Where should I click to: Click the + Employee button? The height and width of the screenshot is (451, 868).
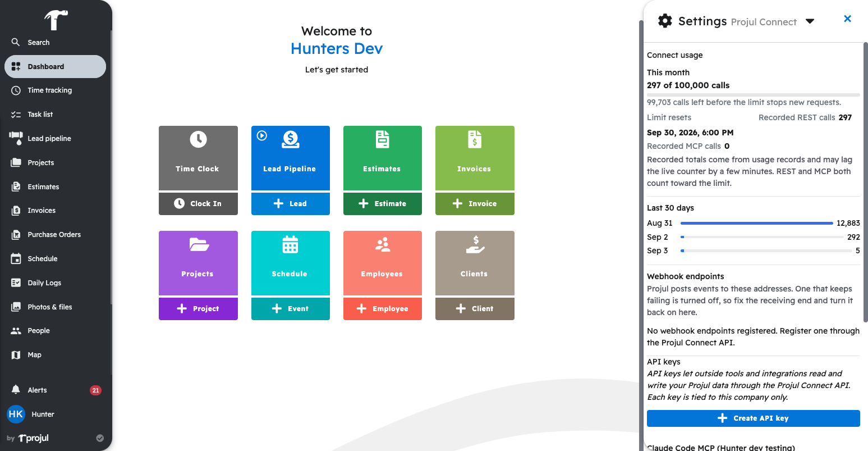(382, 309)
